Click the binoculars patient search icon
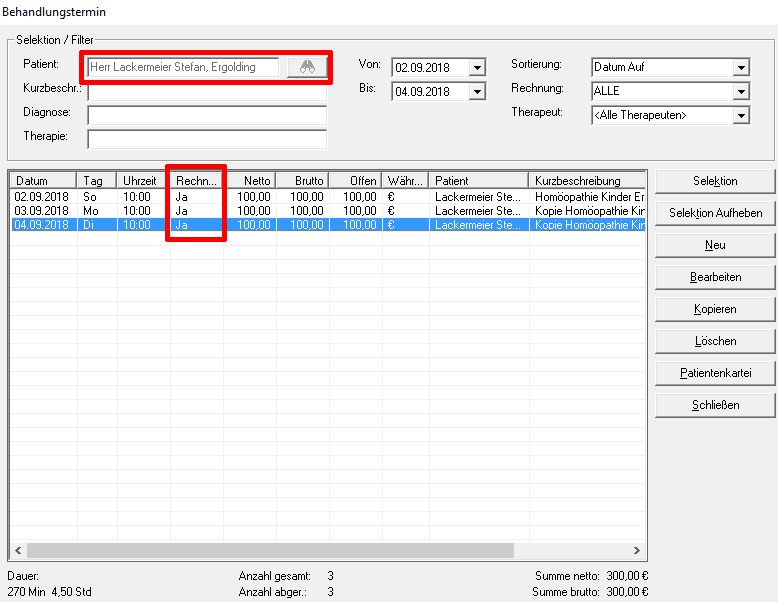Image resolution: width=778 pixels, height=602 pixels. (307, 67)
